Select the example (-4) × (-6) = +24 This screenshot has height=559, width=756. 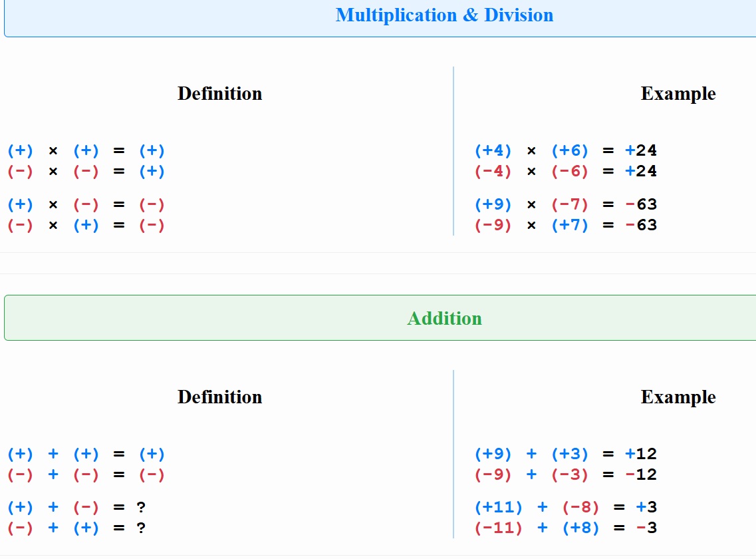click(565, 172)
